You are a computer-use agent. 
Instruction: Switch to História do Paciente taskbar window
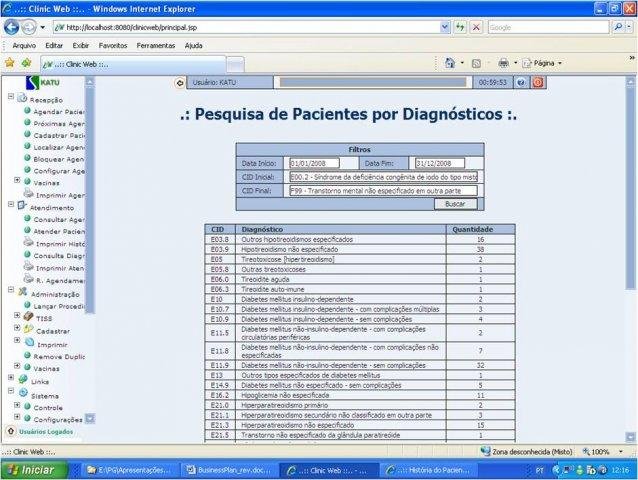[429, 470]
